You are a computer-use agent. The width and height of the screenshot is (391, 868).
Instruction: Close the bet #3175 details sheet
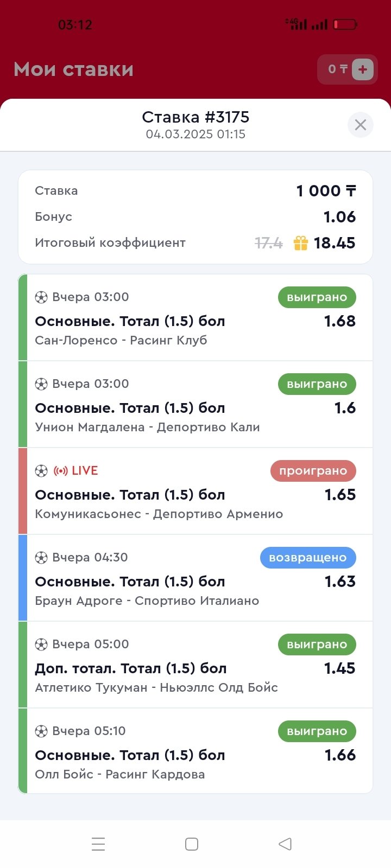[x=360, y=125]
